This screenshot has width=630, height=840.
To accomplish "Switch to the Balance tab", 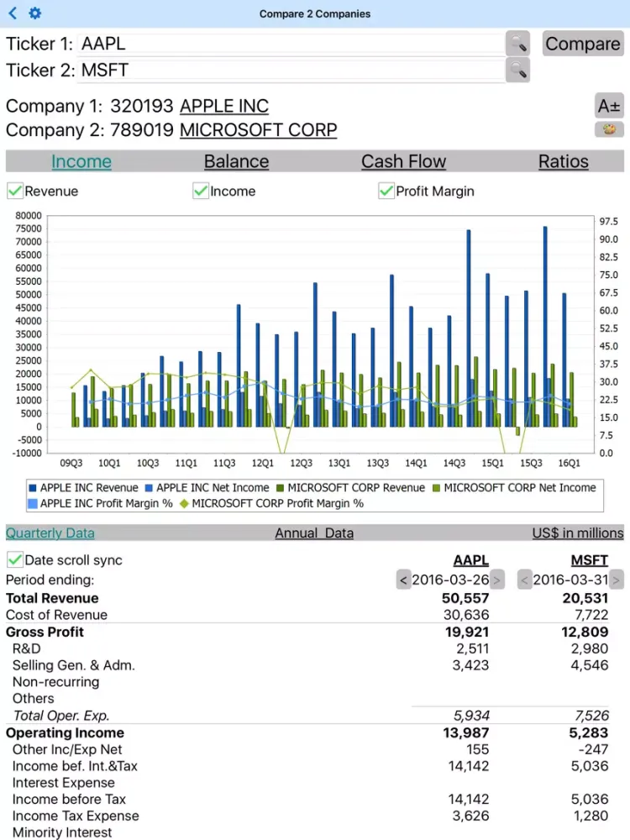I will 236,161.
